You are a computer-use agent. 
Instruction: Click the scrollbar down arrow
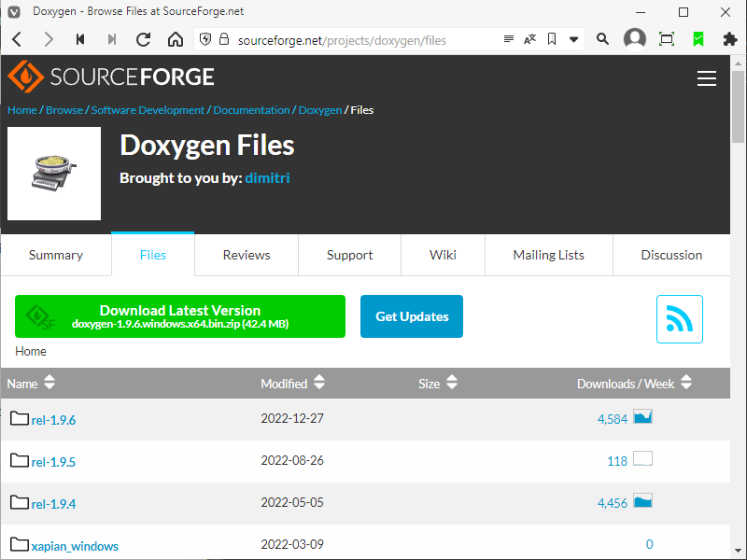(738, 551)
